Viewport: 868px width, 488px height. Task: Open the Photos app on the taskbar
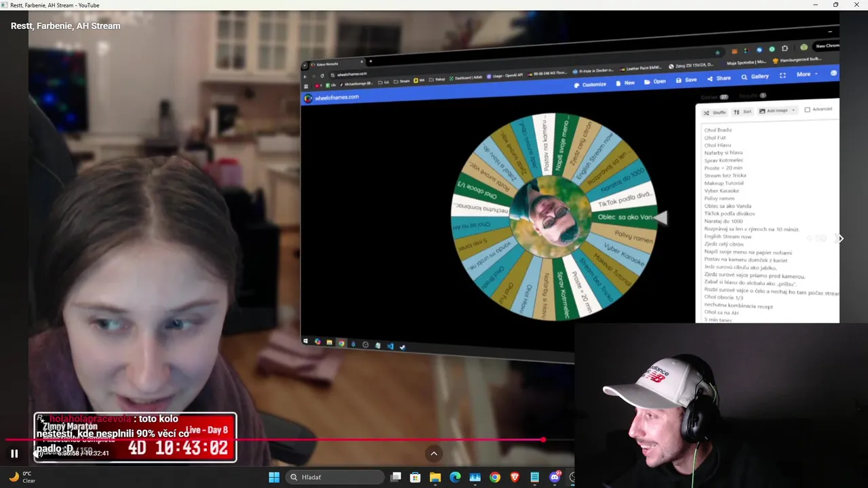click(x=475, y=477)
